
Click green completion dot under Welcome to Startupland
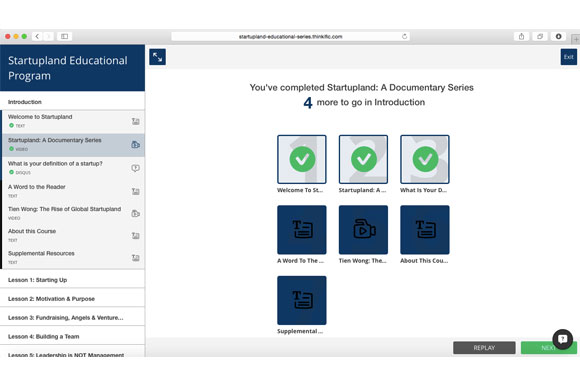coord(11,125)
